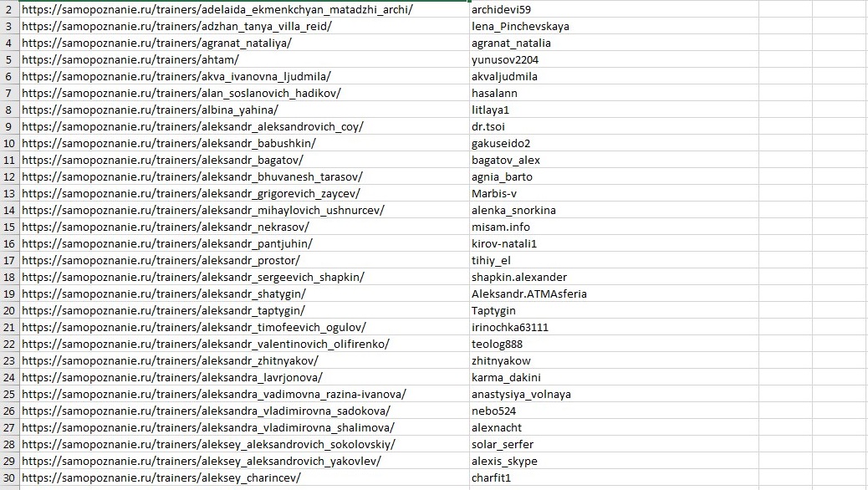Select the kirov-natali1 cell
This screenshot has height=490, width=868.
click(x=614, y=243)
